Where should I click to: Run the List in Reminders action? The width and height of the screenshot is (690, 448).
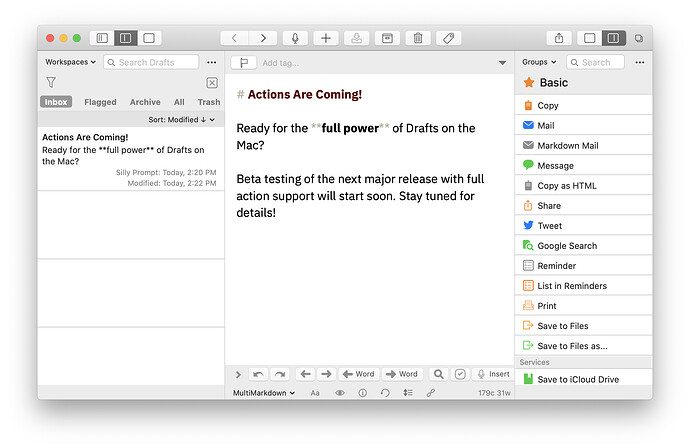point(584,286)
